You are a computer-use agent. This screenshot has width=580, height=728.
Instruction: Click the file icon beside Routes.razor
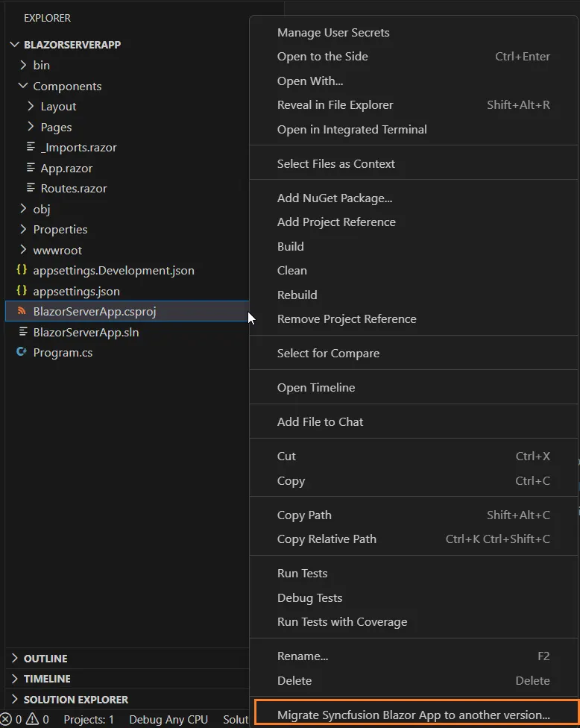[33, 188]
